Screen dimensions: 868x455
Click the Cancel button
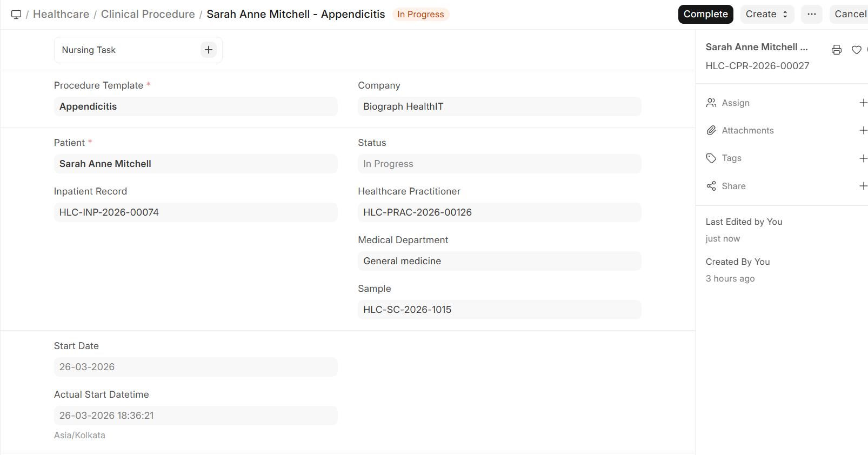click(850, 14)
